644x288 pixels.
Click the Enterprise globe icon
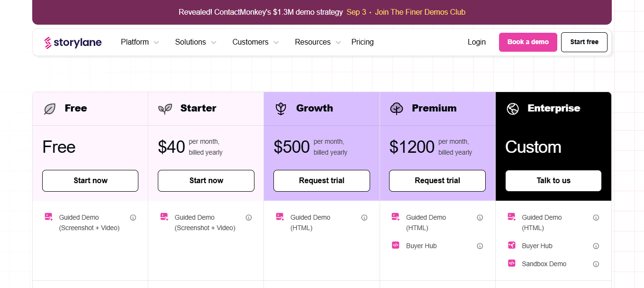(513, 109)
